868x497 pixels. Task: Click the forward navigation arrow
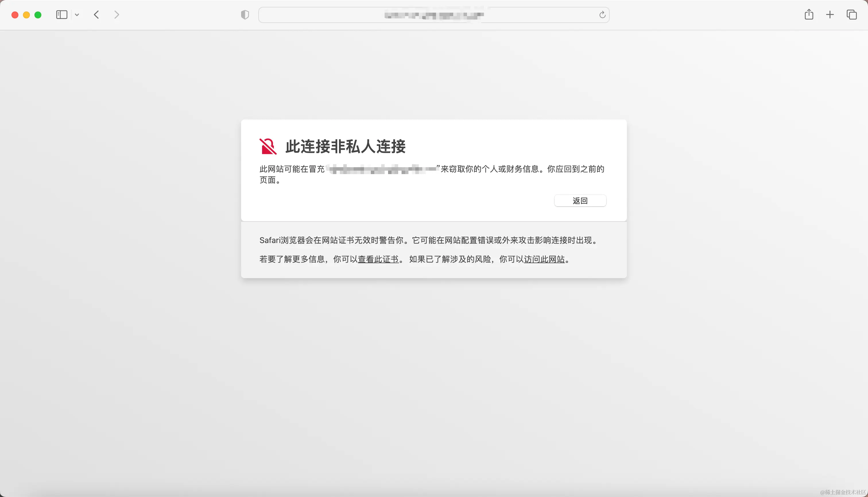pyautogui.click(x=117, y=15)
